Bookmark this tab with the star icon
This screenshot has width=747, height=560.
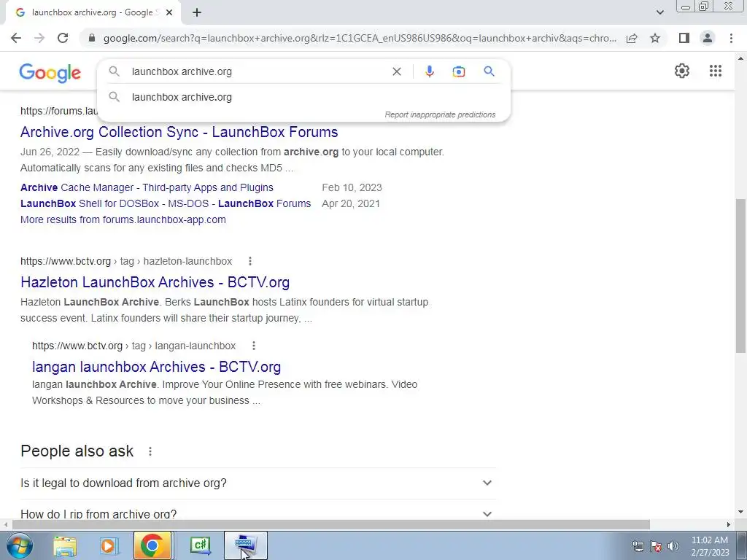pyautogui.click(x=655, y=38)
